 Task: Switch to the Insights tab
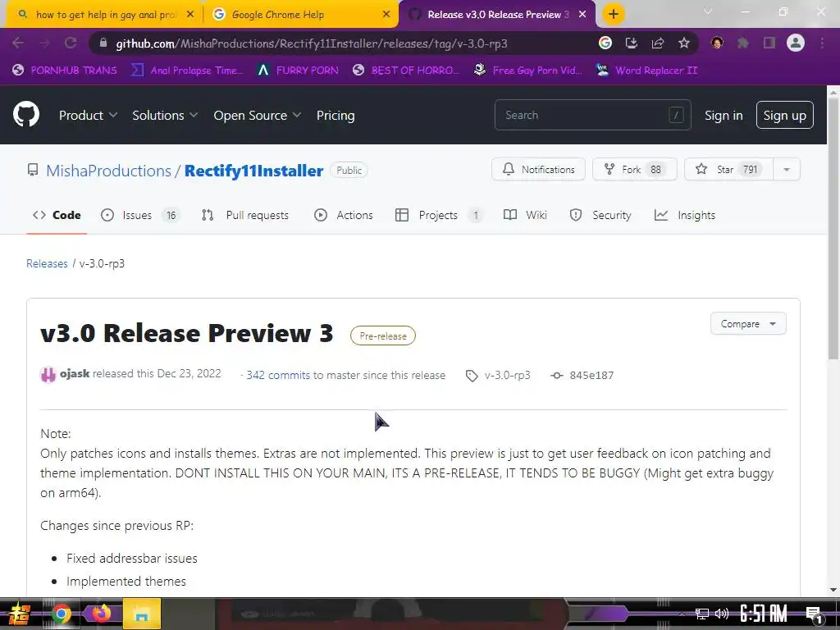tap(685, 215)
